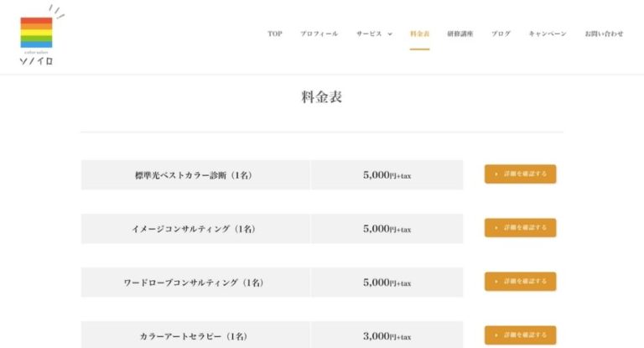Click the ワードローブコンサルティング（1名） cell
This screenshot has width=644, height=348.
point(195,283)
